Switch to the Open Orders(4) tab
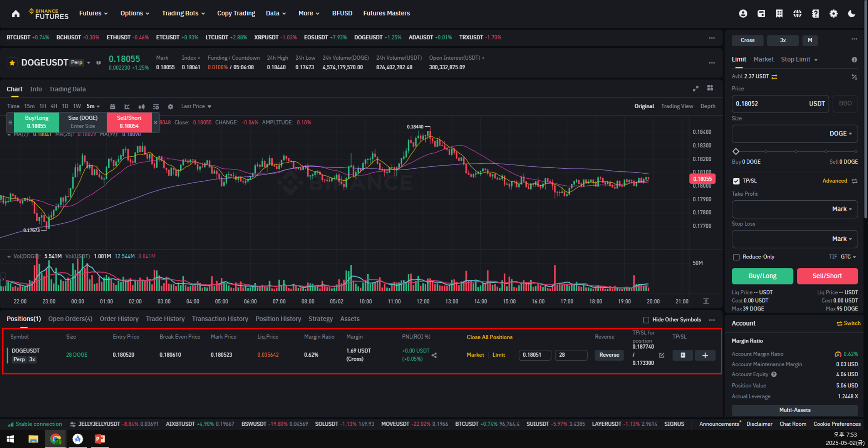The height and width of the screenshot is (448, 868). (70, 319)
